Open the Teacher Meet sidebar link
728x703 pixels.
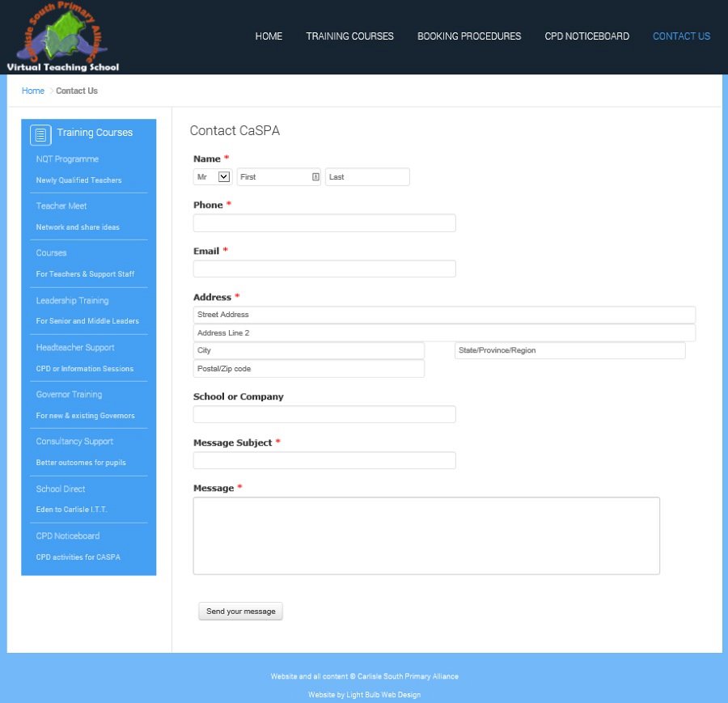pos(61,206)
